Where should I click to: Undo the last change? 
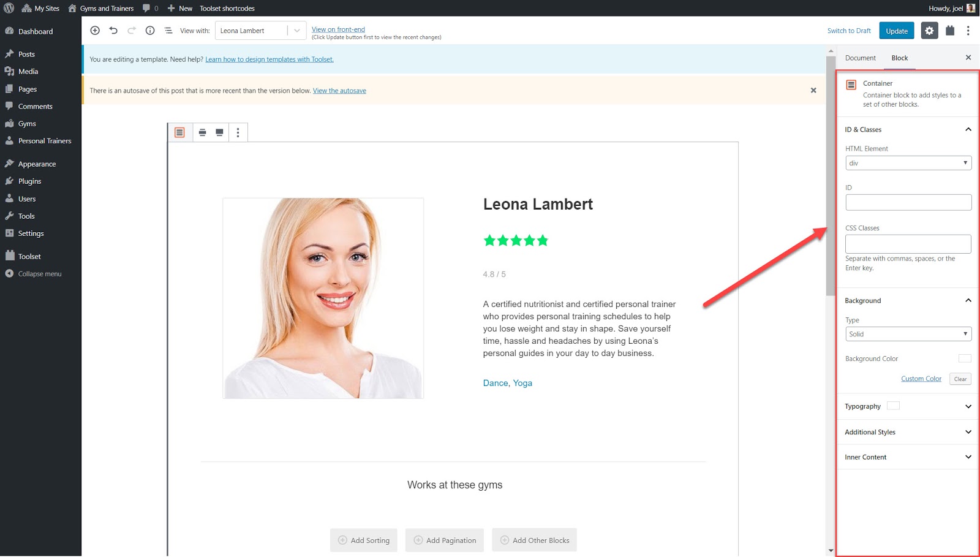113,31
